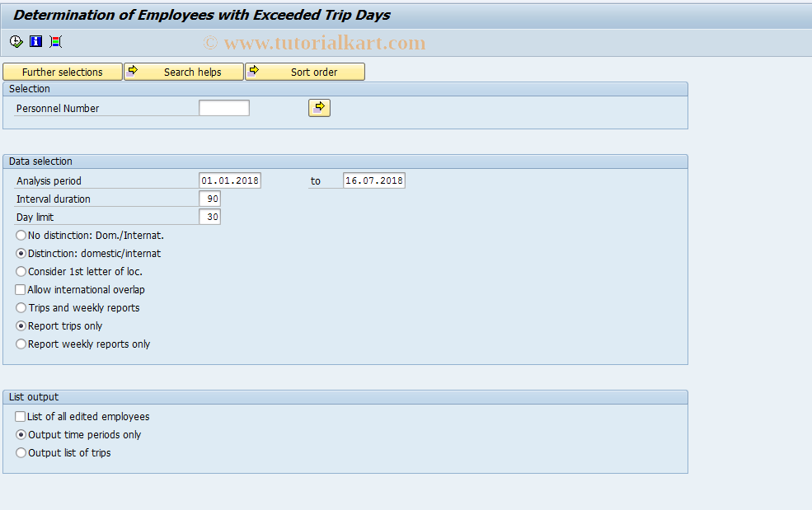Click the Personnel Number input field

coord(224,108)
